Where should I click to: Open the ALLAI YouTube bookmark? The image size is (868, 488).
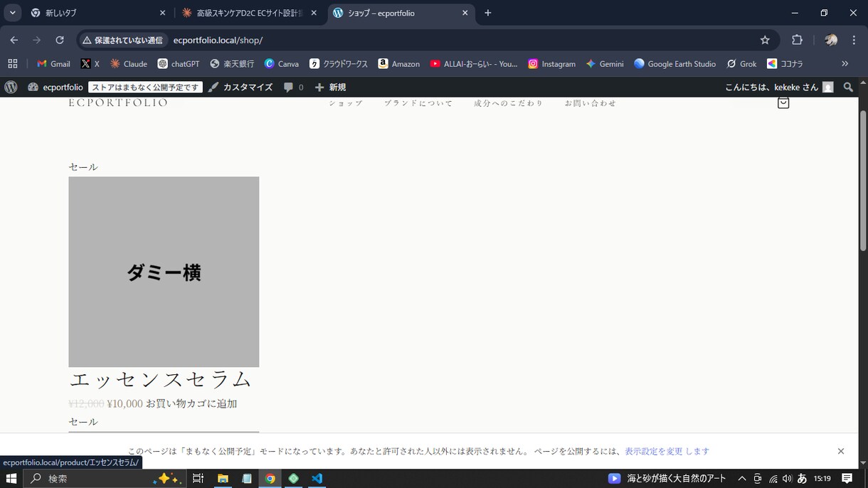click(x=474, y=63)
